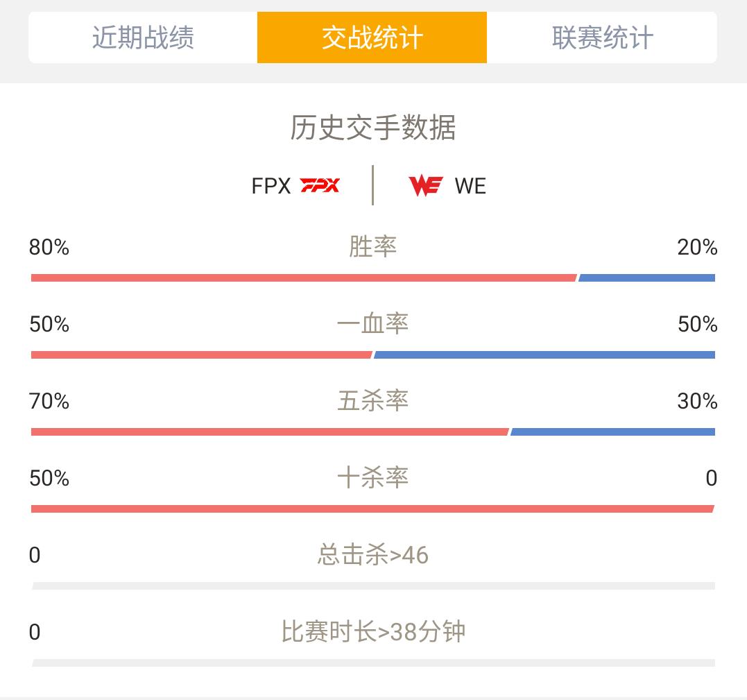Click the blue 一血率 bar segment

(x=544, y=355)
